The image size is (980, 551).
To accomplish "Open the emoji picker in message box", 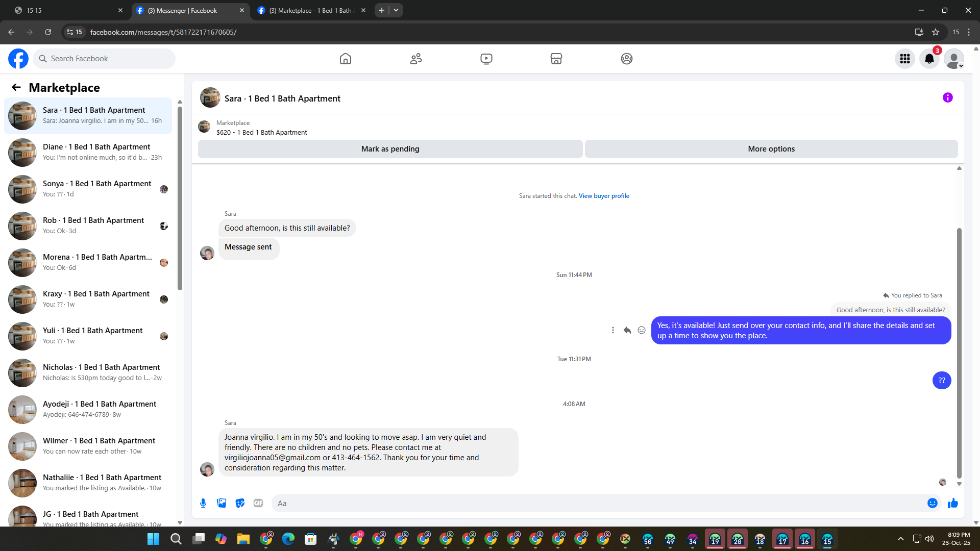I will 932,503.
